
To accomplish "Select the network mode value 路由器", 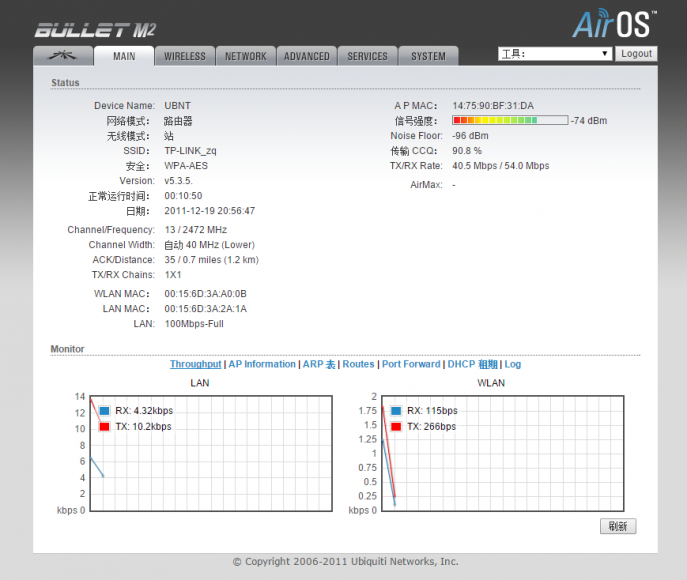I will tap(178, 121).
